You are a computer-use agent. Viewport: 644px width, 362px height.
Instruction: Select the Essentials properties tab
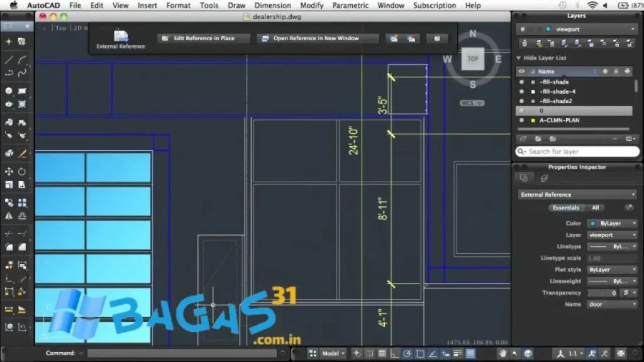click(x=565, y=207)
